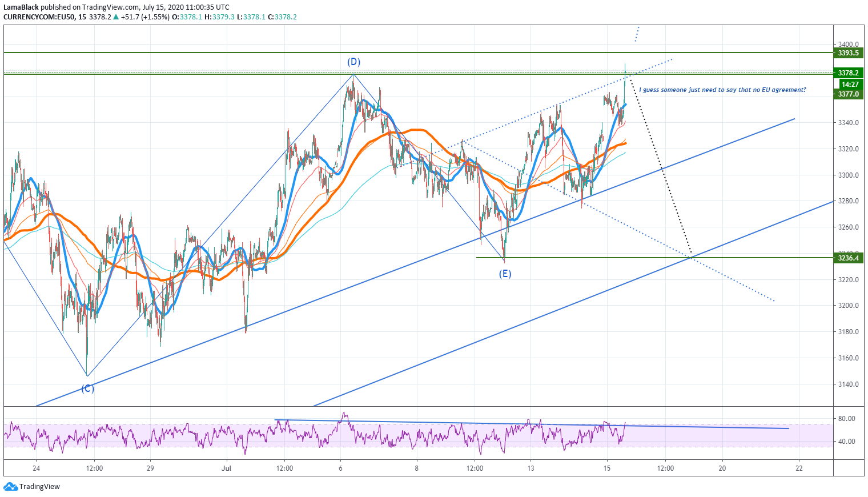868x497 pixels.
Task: Click the RSI 40.00 axis label
Action: click(x=847, y=442)
